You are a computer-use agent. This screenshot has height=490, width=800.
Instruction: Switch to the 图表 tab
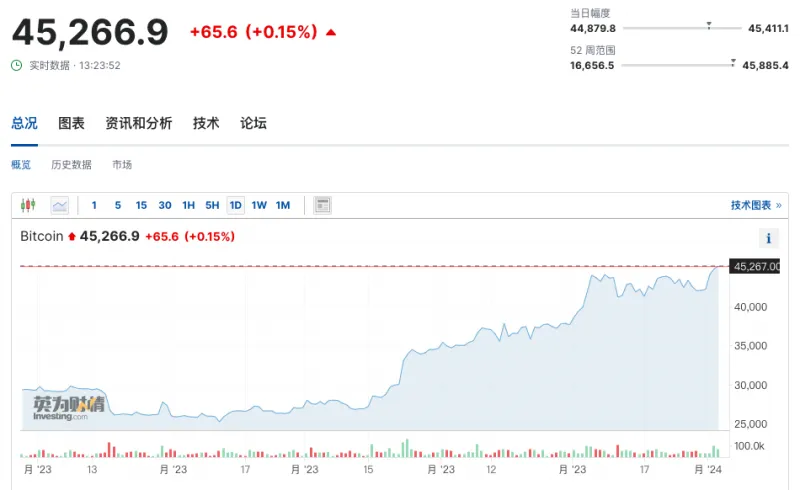pyautogui.click(x=71, y=123)
